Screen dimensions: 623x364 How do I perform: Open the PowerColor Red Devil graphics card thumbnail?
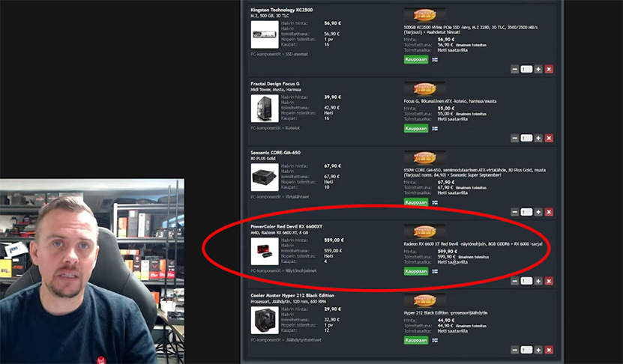pos(265,251)
